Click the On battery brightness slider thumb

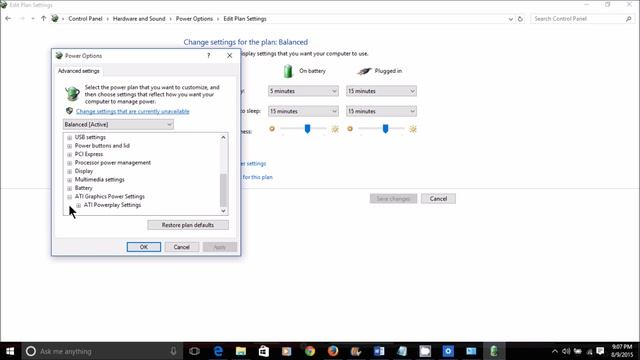307,129
